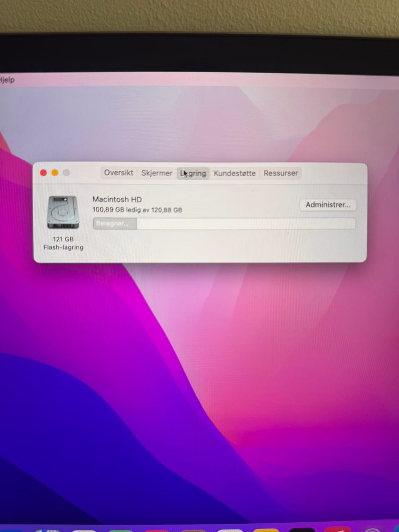Open the Hjelp menu in menu bar
399x532 pixels.
point(7,80)
